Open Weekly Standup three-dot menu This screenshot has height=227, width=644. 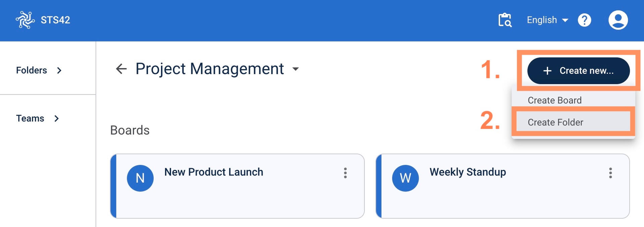tap(610, 173)
